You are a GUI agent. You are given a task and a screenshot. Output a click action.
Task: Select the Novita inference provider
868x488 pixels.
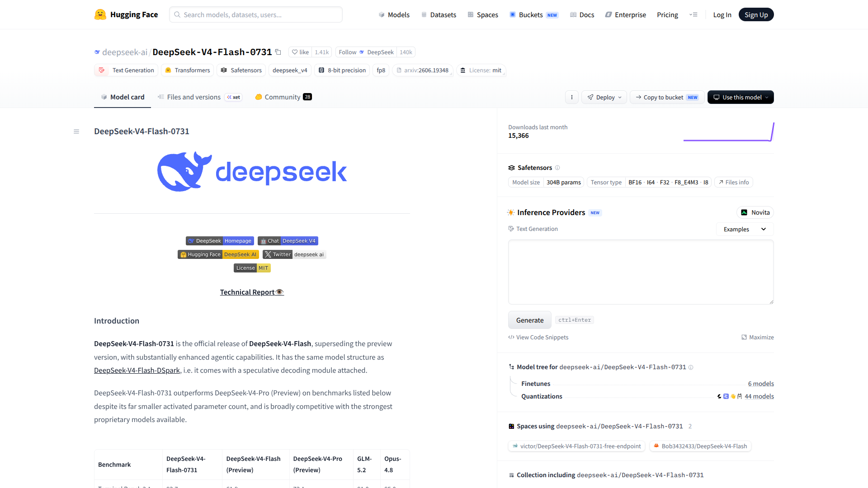(x=755, y=212)
